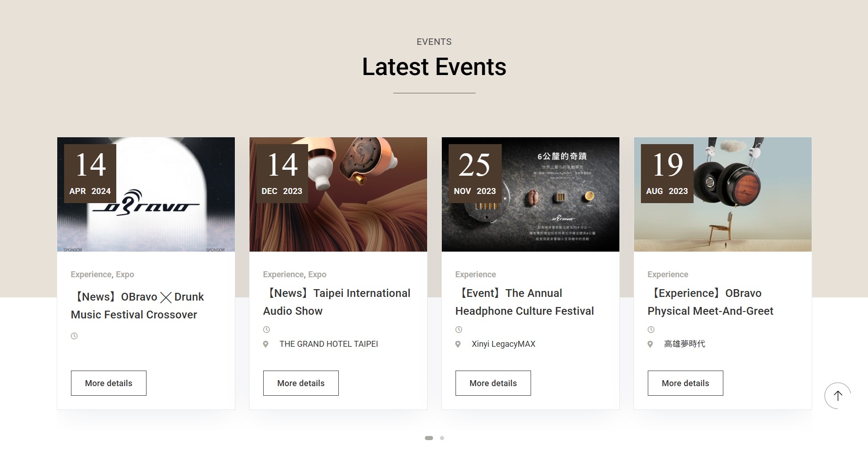Click the clock icon on Headphone Culture Festival card
868x452 pixels.
tap(459, 329)
